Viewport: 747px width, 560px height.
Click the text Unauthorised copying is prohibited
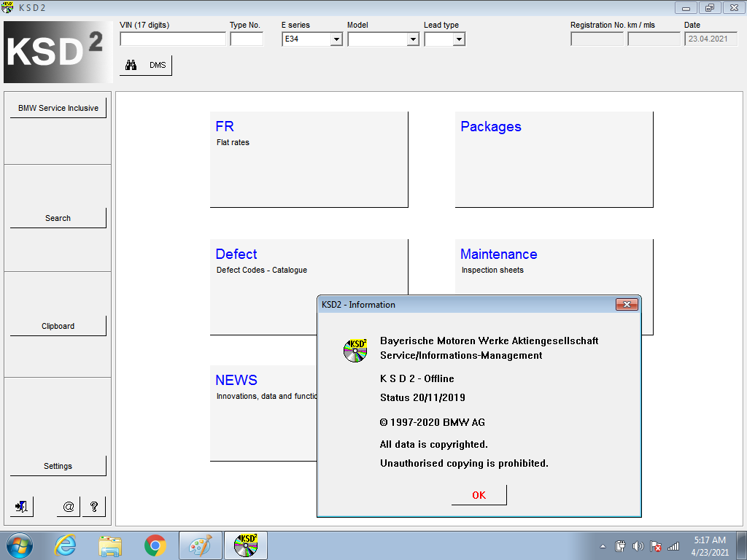[x=465, y=463]
